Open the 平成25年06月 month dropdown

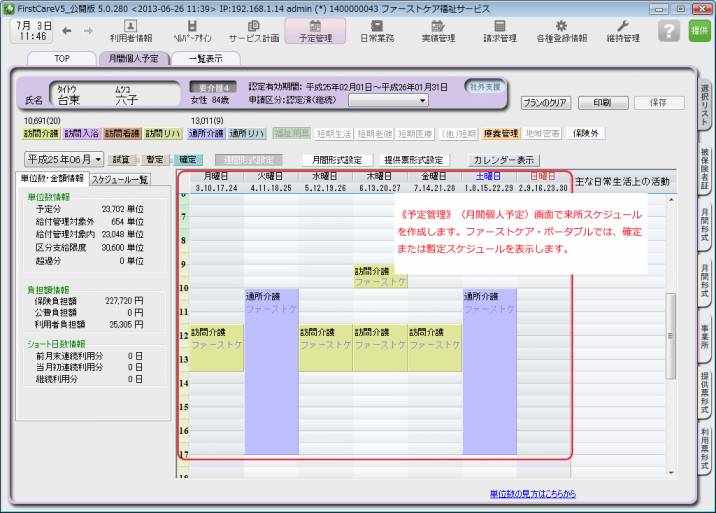(x=64, y=159)
